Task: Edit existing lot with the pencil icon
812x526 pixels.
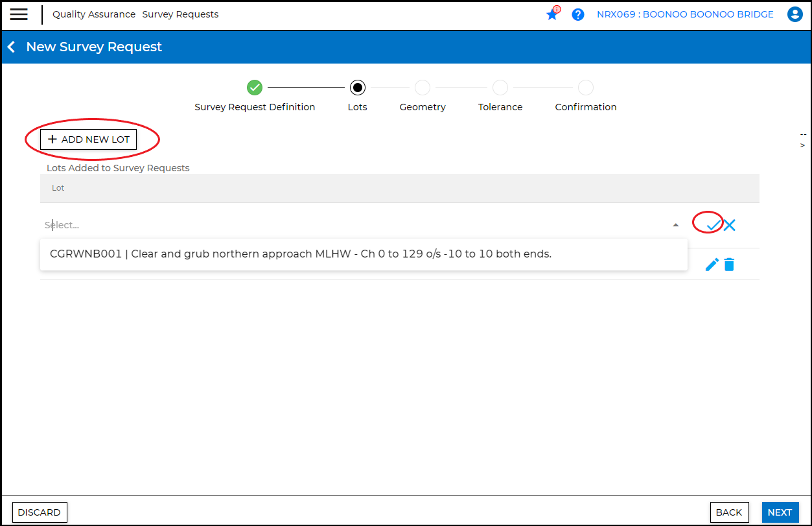Action: tap(712, 265)
